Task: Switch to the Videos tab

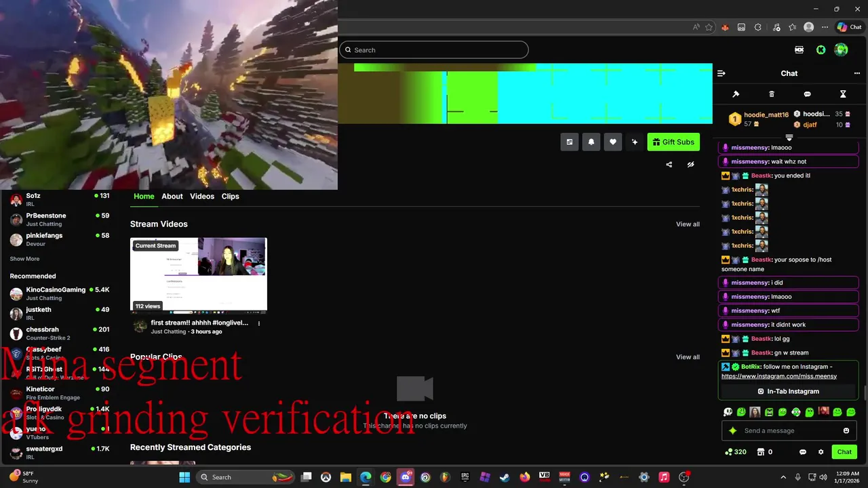Action: 202,196
